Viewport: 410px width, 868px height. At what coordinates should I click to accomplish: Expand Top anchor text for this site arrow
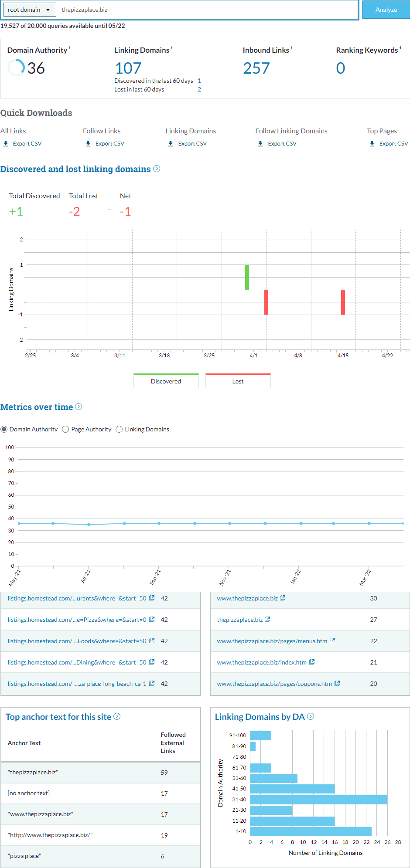(117, 716)
